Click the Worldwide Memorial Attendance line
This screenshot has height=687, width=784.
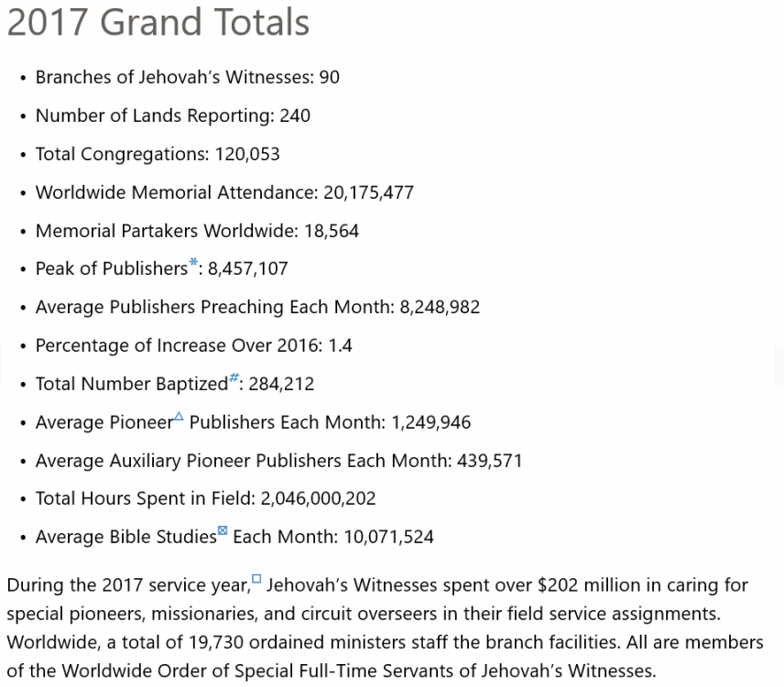224,193
